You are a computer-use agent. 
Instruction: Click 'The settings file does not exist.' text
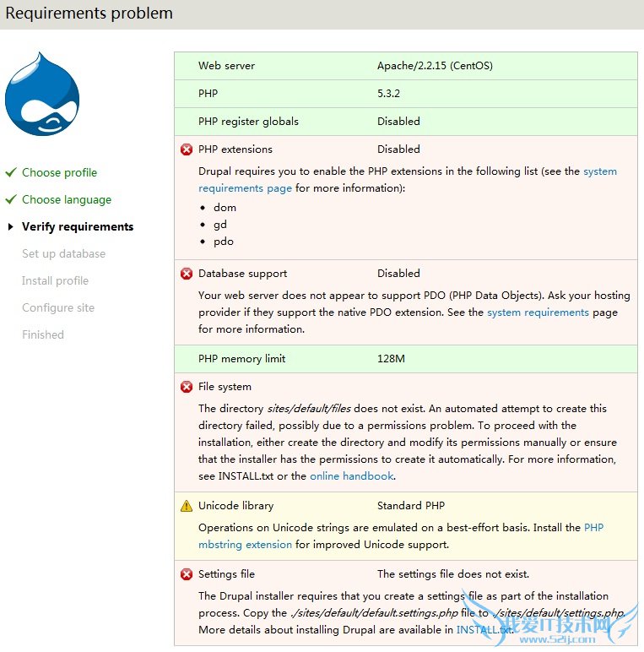point(453,574)
